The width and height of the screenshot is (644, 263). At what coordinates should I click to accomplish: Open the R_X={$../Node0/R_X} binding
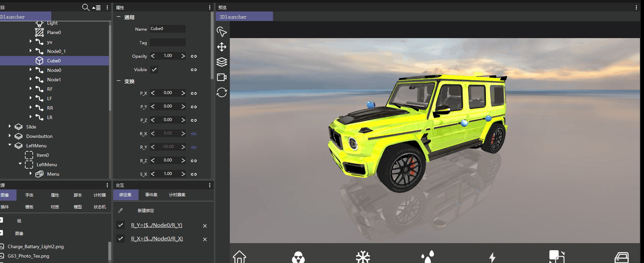[157, 239]
